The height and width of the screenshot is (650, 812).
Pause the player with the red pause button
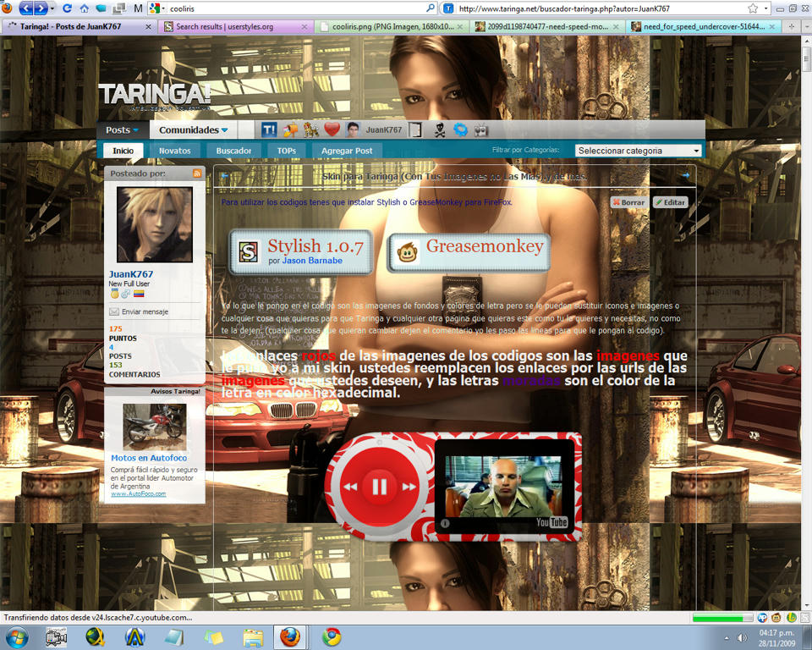(380, 486)
